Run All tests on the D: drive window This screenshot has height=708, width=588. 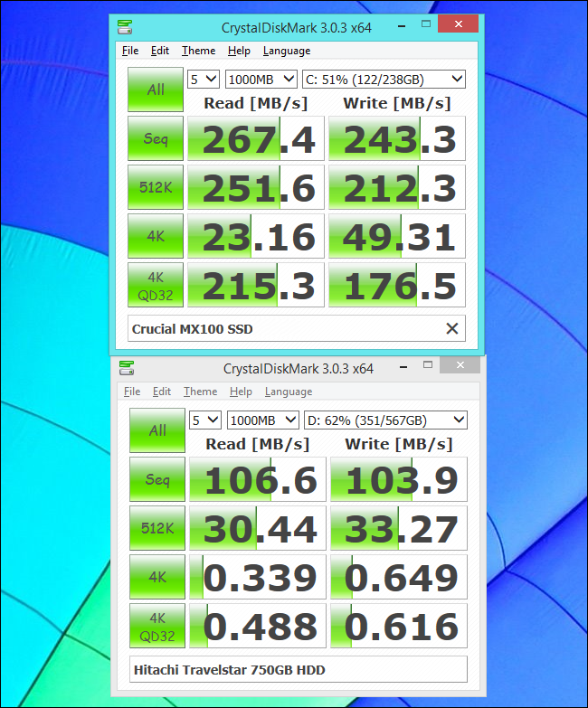[x=157, y=430]
